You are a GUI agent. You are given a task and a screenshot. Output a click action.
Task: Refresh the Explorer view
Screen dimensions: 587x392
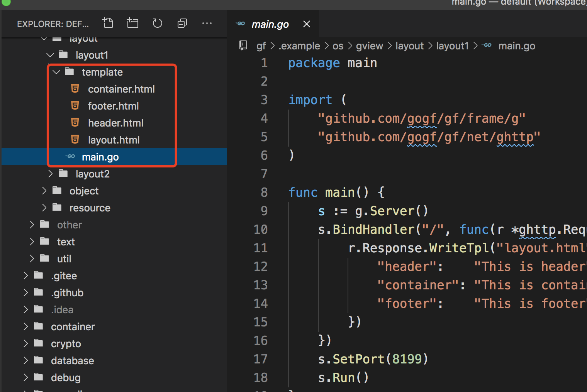pyautogui.click(x=157, y=23)
